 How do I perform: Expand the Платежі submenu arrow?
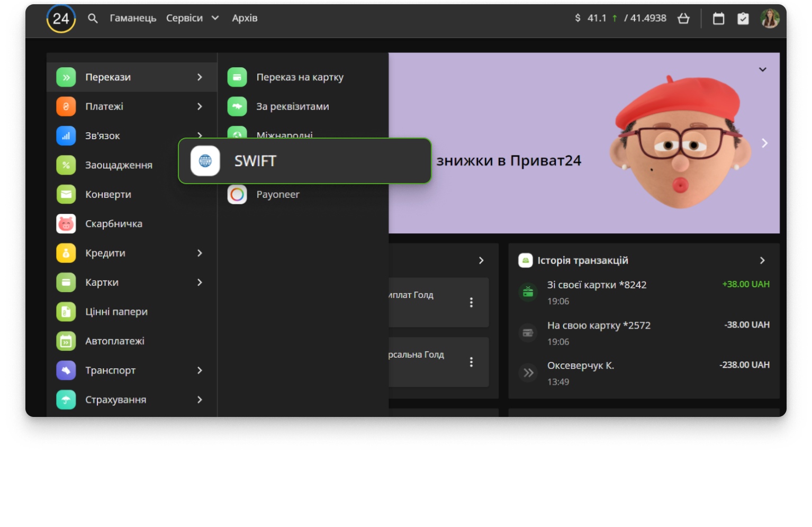[200, 106]
